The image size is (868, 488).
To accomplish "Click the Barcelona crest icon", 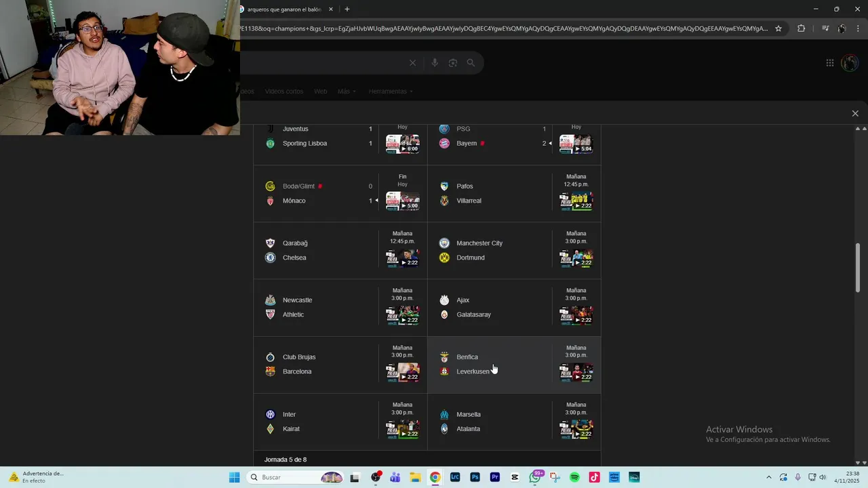I will pos(270,371).
